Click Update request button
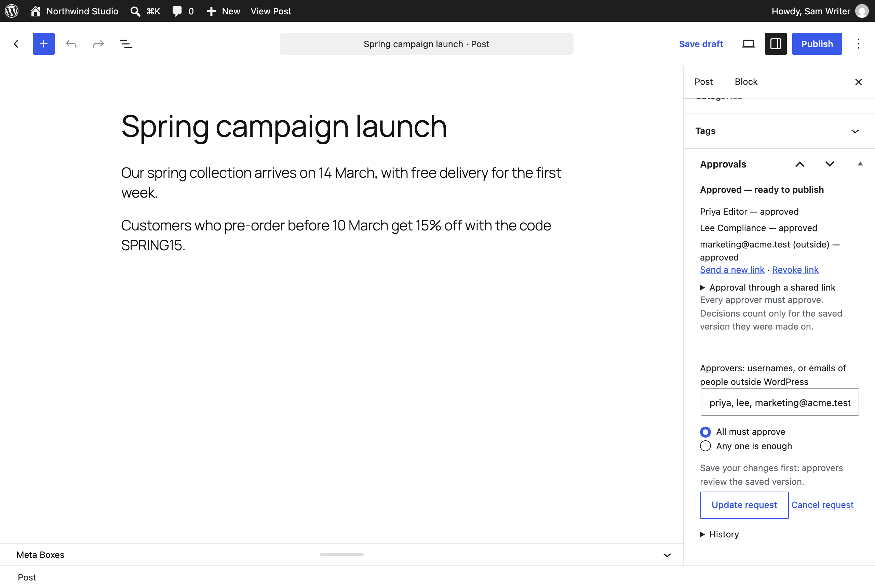Screen dimensions: 875x588 (744, 505)
